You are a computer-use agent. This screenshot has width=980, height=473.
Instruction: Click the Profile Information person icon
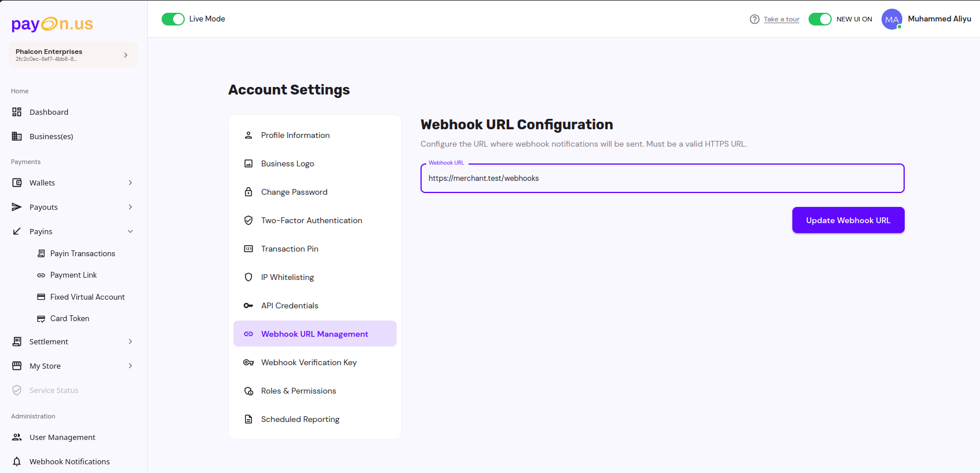click(248, 135)
